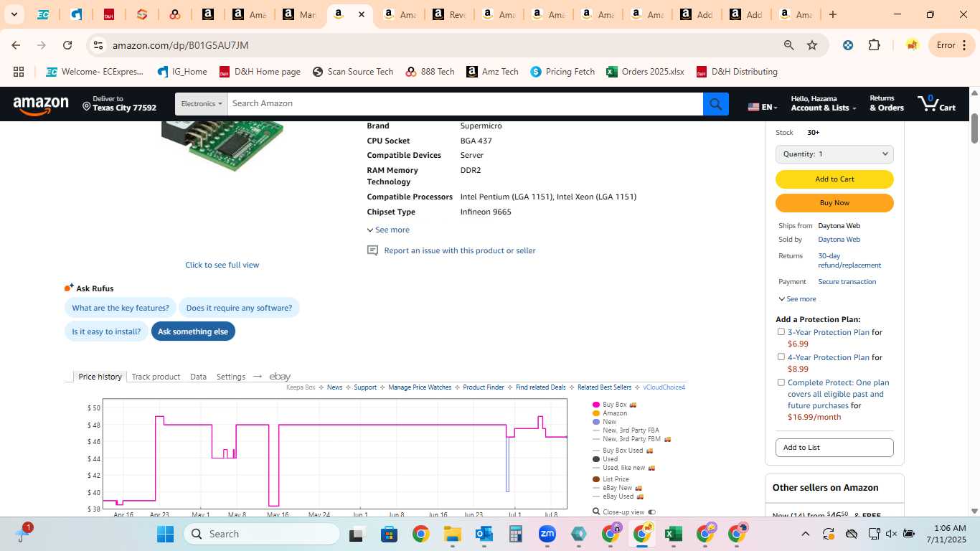Click the page vertical scrollbar thumb
Viewport: 980px width, 551px height.
tap(974, 128)
